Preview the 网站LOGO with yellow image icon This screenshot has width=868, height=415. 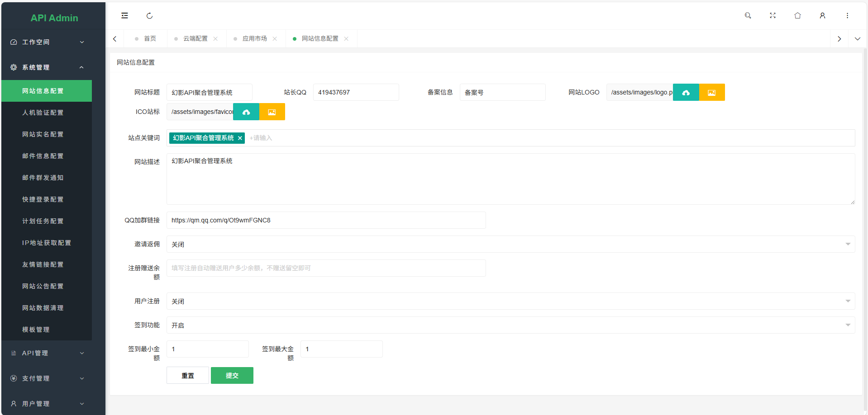coord(711,92)
